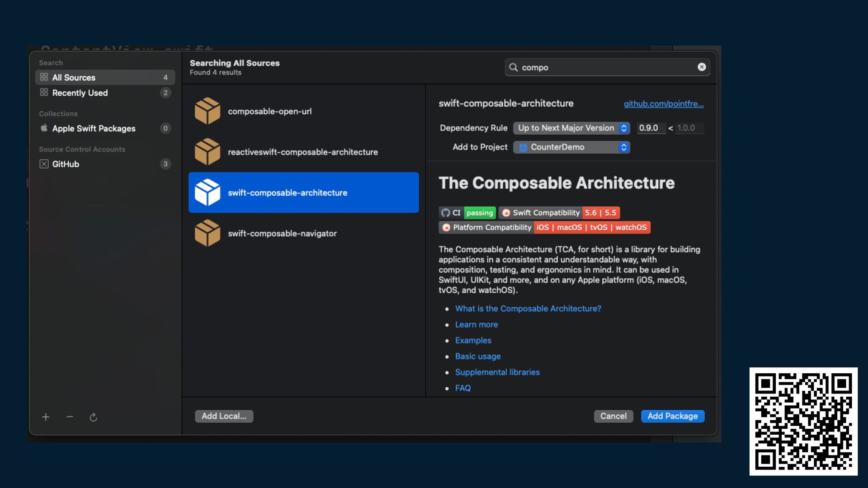Click CounterDemo project icon

tap(523, 147)
